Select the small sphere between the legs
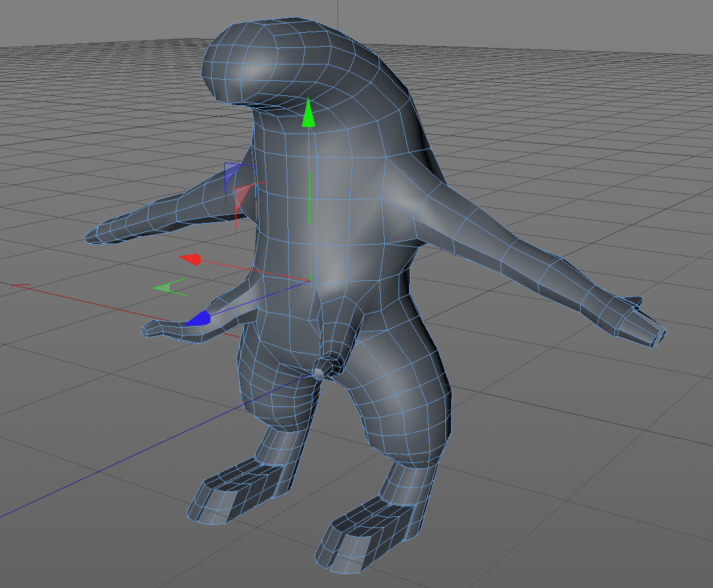This screenshot has width=713, height=588. coord(318,374)
